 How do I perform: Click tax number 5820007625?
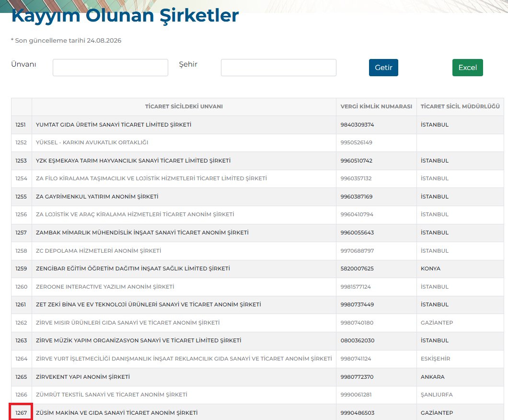point(357,268)
